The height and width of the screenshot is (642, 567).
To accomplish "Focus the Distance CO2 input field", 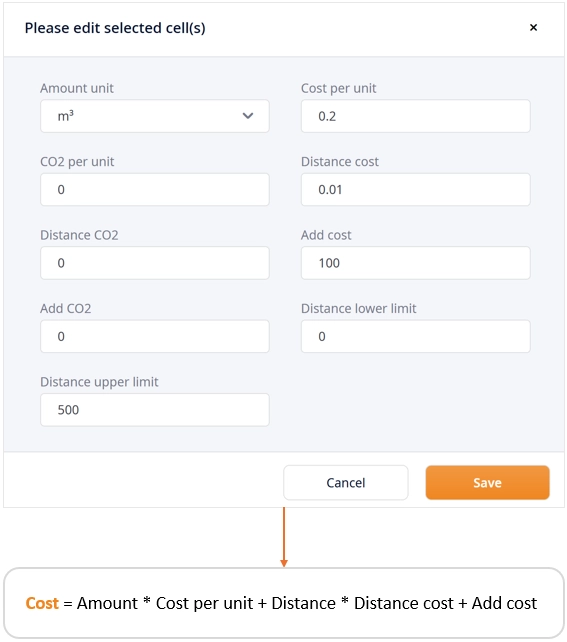I will tap(155, 263).
